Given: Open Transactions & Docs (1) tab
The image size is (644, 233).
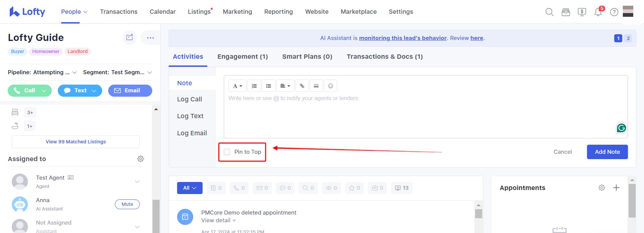Looking at the screenshot, I should click(385, 56).
